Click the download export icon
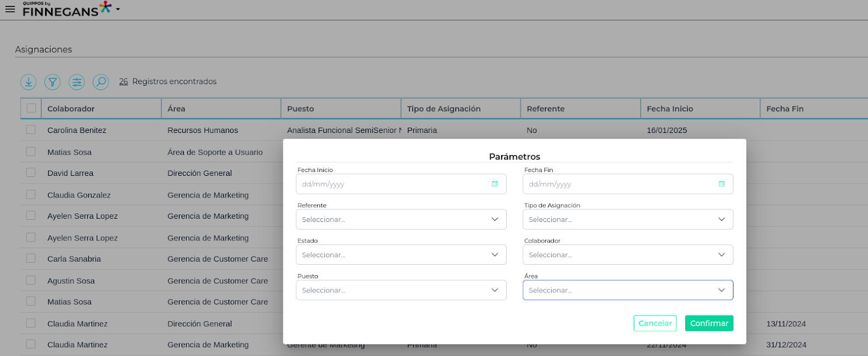Viewport: 868px width, 356px height. (28, 82)
